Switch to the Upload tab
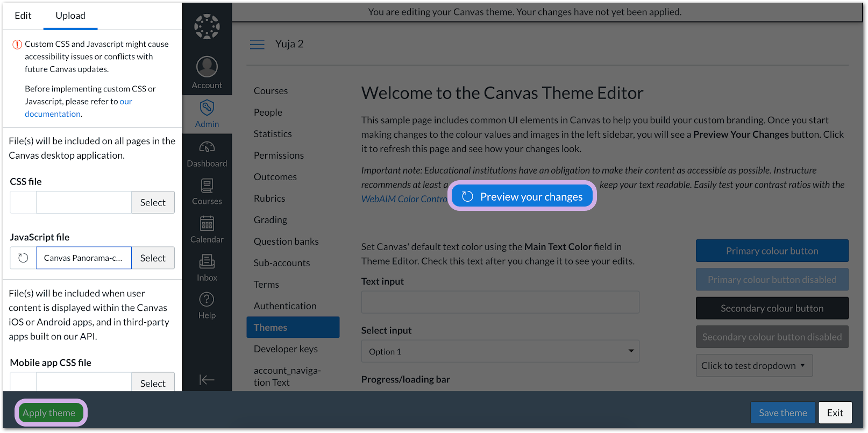 coord(70,16)
